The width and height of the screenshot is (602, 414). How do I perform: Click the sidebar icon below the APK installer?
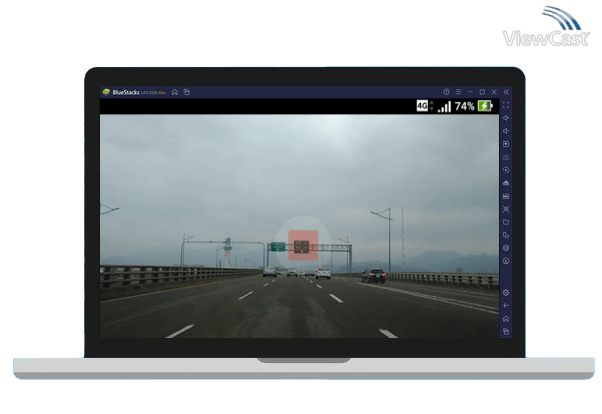[506, 196]
